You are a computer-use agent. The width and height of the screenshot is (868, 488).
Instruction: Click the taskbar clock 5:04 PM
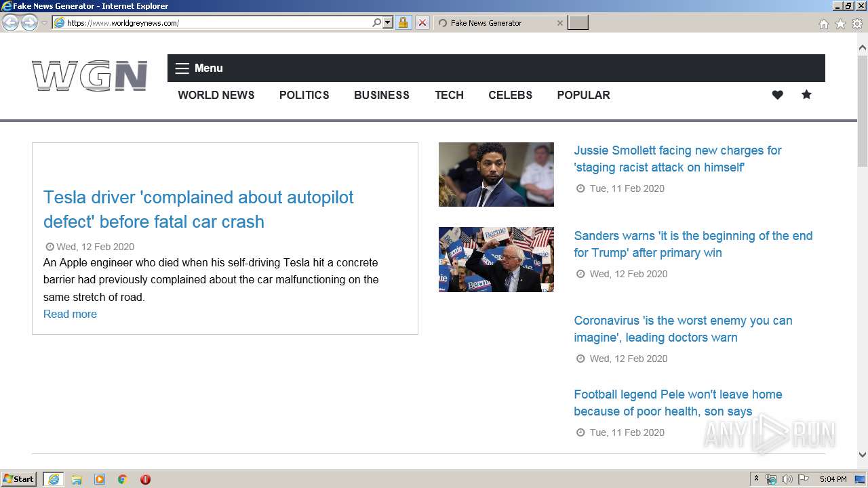click(x=833, y=479)
